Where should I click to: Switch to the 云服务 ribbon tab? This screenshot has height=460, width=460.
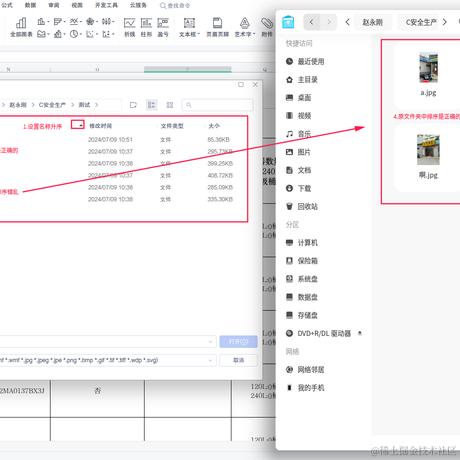[x=138, y=5]
